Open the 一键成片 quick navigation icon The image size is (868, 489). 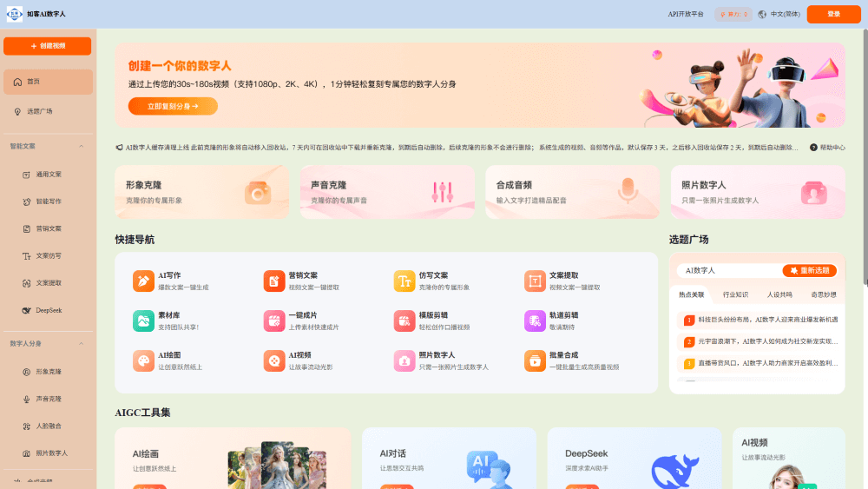pos(273,320)
